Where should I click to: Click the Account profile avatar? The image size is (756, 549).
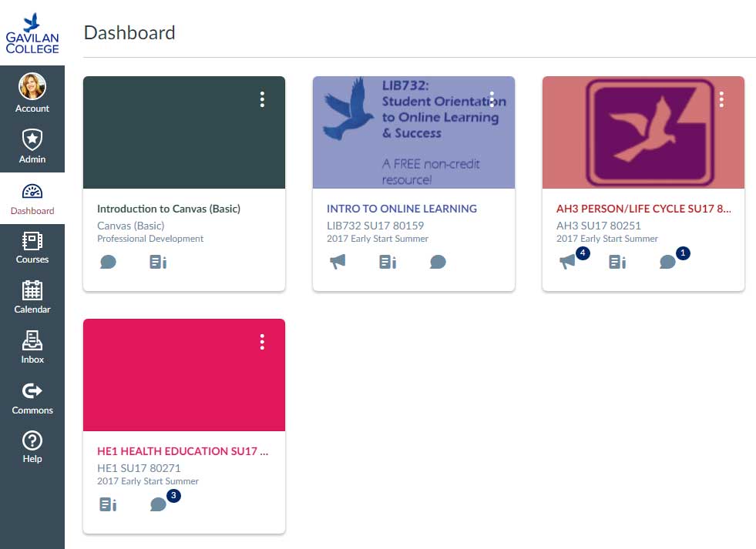pyautogui.click(x=32, y=87)
